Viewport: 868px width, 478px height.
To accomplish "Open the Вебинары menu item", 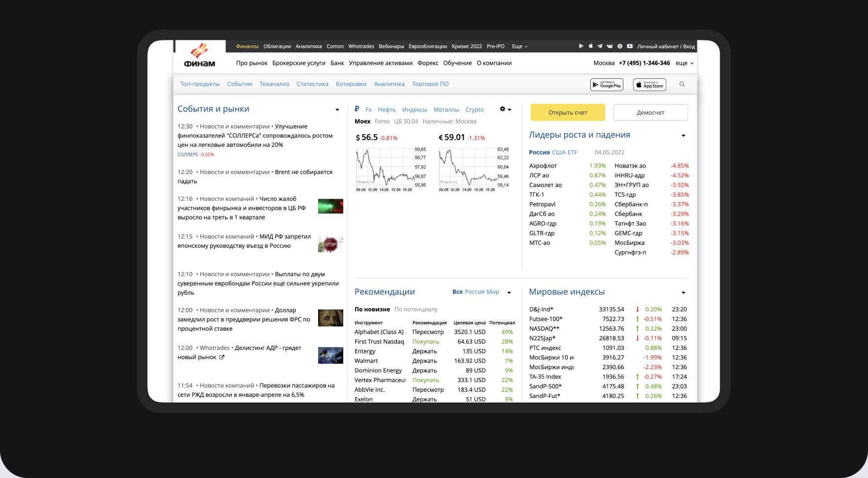I will [x=391, y=46].
